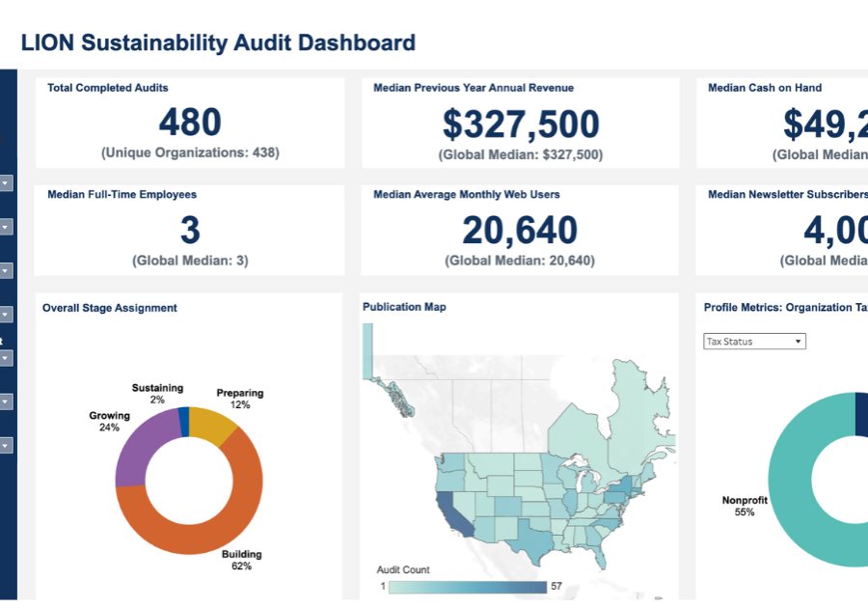Click Median Average Monthly Web Users heading
Viewport: 868px width, 608px height.
466,194
